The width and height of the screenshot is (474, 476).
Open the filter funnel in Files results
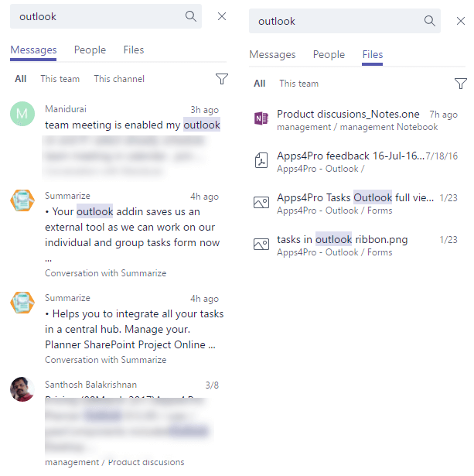[x=461, y=84]
